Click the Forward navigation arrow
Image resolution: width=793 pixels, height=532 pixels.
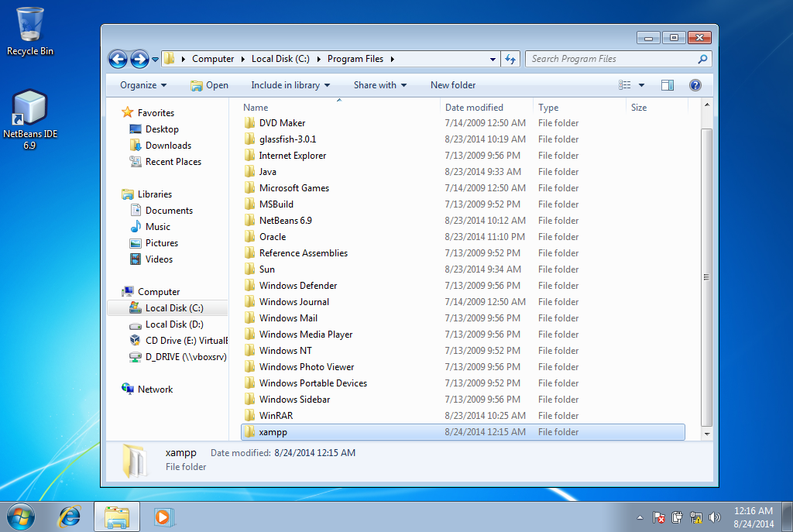pos(139,59)
